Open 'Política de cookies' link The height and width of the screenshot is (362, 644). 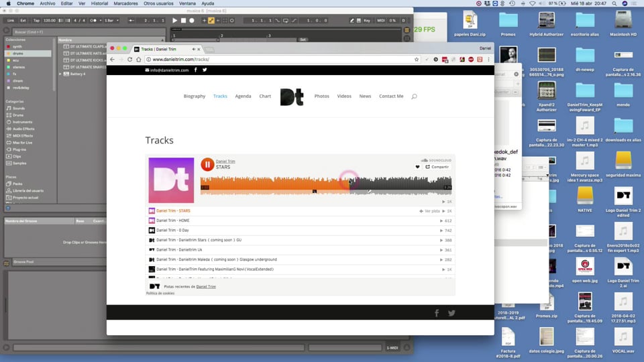click(x=160, y=293)
